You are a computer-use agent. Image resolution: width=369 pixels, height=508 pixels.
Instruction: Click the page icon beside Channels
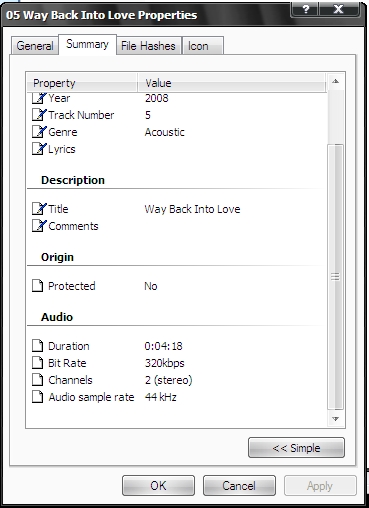coord(38,380)
